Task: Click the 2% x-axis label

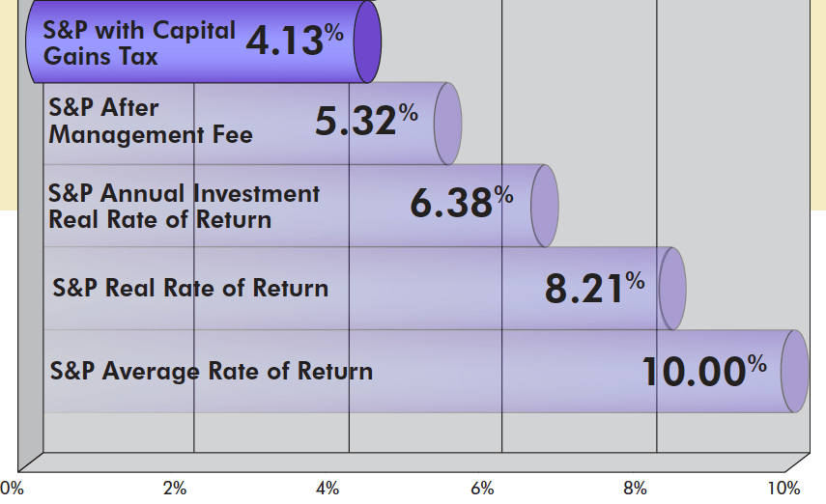Action: pos(175,488)
